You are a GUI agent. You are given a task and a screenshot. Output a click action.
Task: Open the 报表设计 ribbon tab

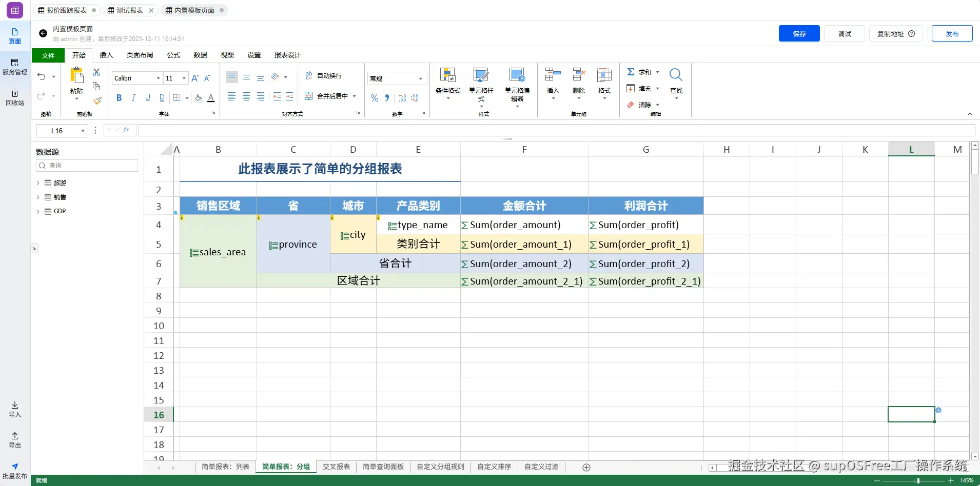pyautogui.click(x=287, y=55)
